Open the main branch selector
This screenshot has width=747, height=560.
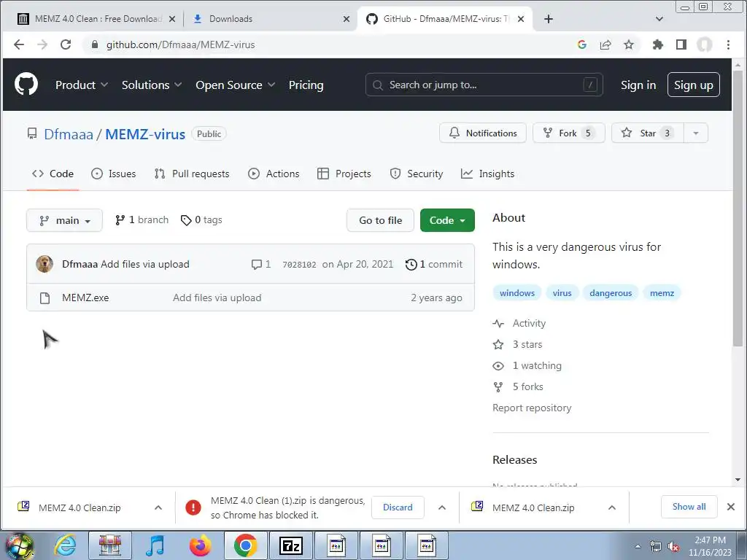coord(64,220)
